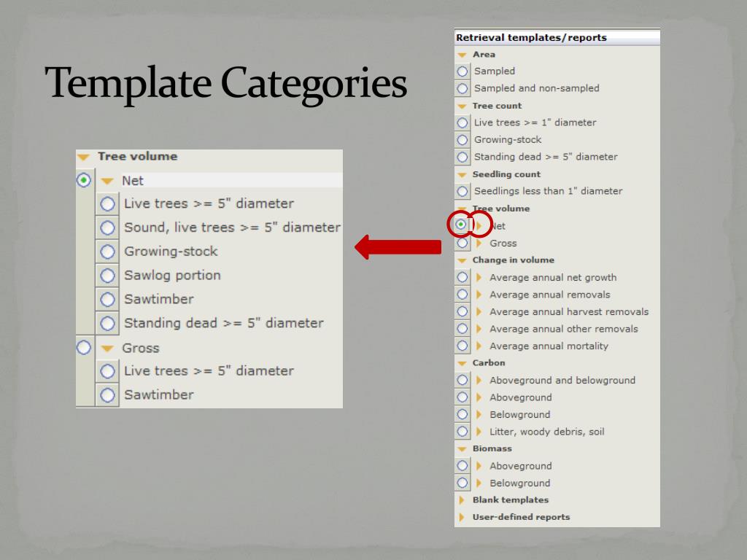Click the 'Retrieval templates/reports' panel header

557,38
